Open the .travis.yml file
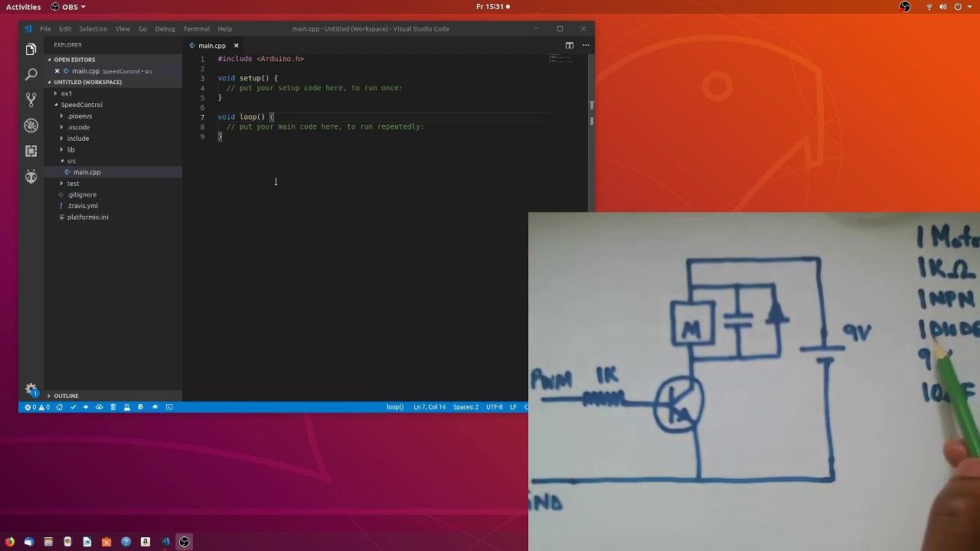 coord(83,206)
